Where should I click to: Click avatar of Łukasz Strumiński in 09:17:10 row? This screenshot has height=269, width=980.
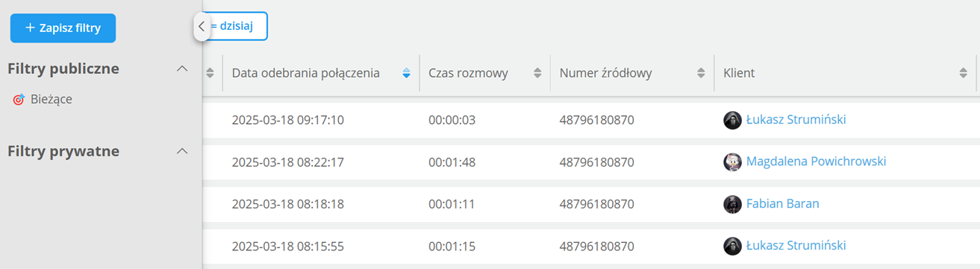[x=733, y=120]
